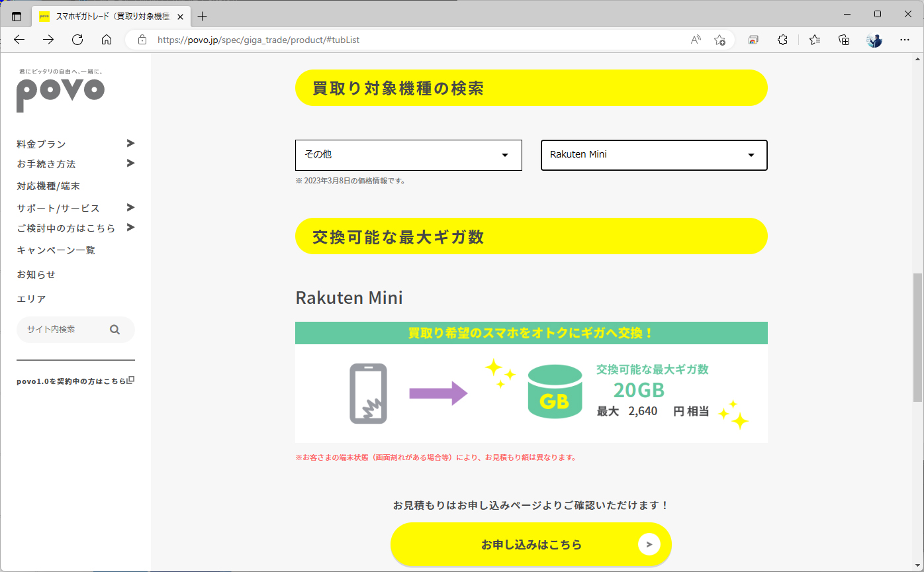Open the browser profile avatar
Screen dimensions: 924x572
click(874, 40)
